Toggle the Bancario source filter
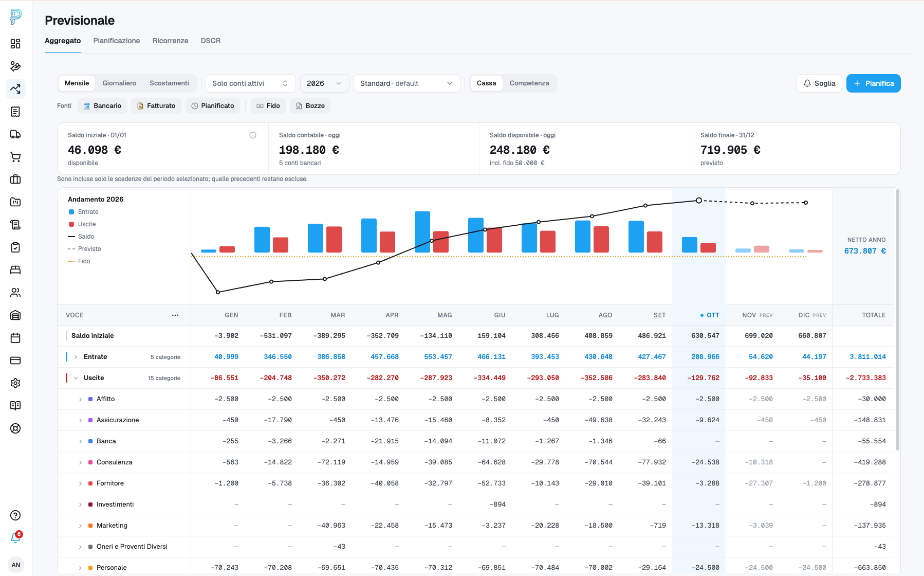The height and width of the screenshot is (576, 924). [x=102, y=106]
